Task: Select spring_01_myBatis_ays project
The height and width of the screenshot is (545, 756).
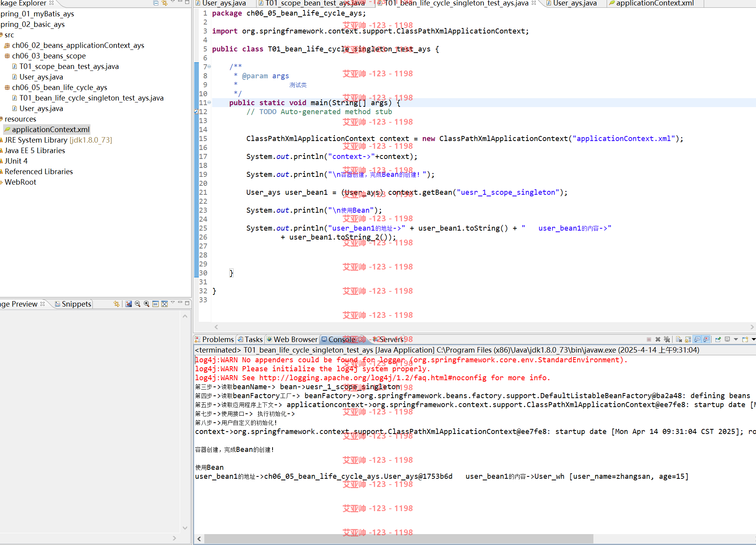Action: click(x=37, y=14)
